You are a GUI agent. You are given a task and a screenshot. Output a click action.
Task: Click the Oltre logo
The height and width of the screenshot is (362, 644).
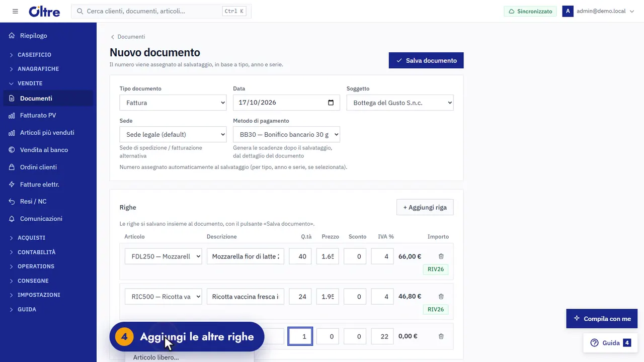44,11
